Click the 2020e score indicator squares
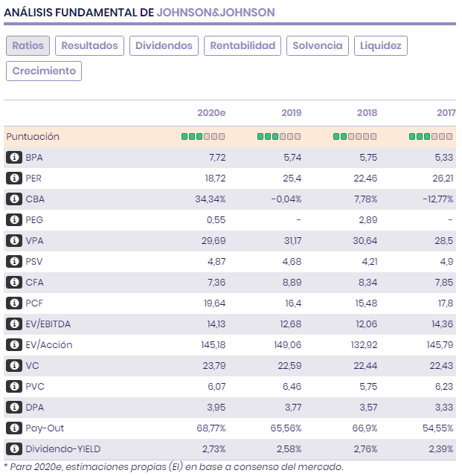Image resolution: width=462 pixels, height=476 pixels. 203,137
